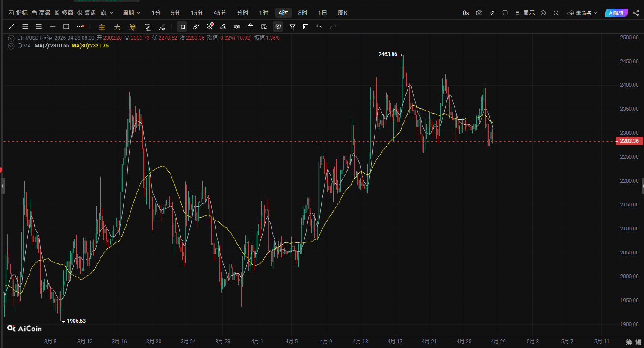This screenshot has width=644, height=348.
Task: Switch to the 1分 timeframe
Action: (x=156, y=13)
